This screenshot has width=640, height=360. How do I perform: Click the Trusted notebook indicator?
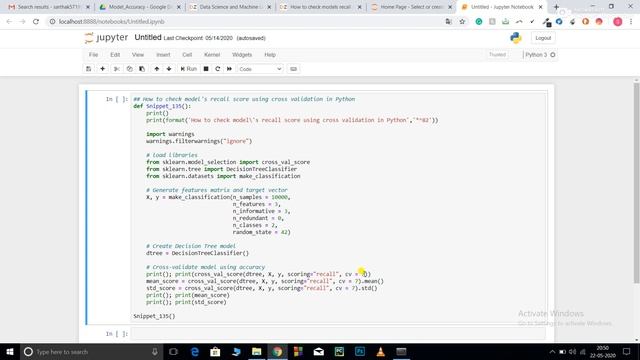(x=497, y=55)
